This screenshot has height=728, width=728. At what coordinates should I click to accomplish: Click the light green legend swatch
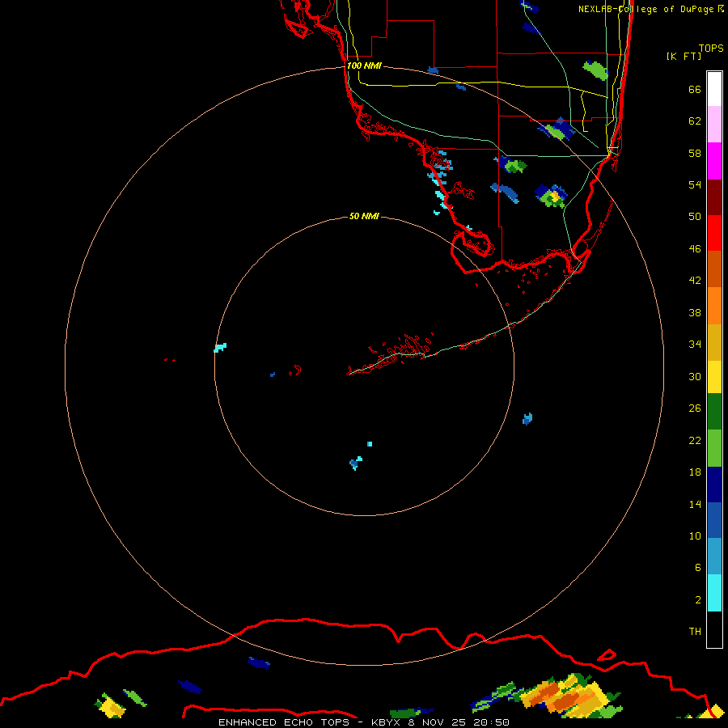click(x=714, y=448)
